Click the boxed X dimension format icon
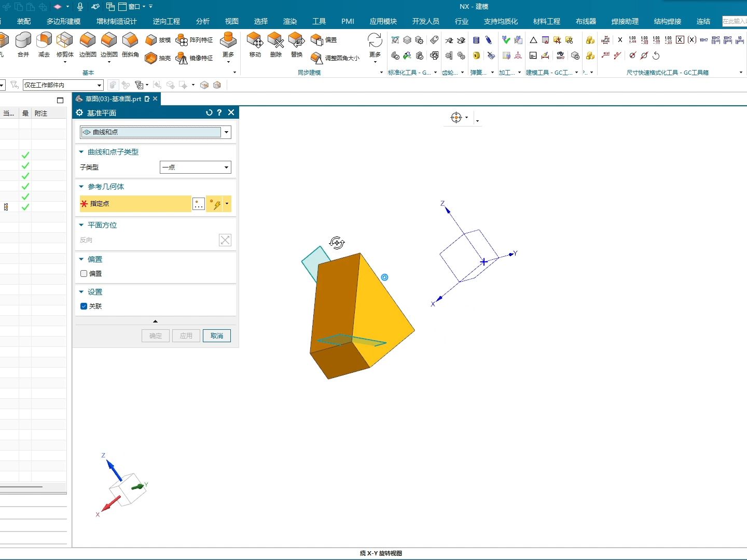This screenshot has width=747, height=560. pyautogui.click(x=680, y=40)
